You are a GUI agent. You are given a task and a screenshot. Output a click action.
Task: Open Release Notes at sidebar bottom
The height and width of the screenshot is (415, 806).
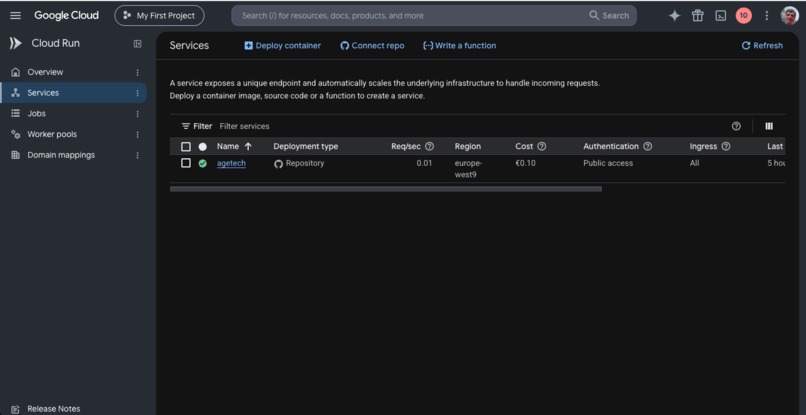coord(53,409)
